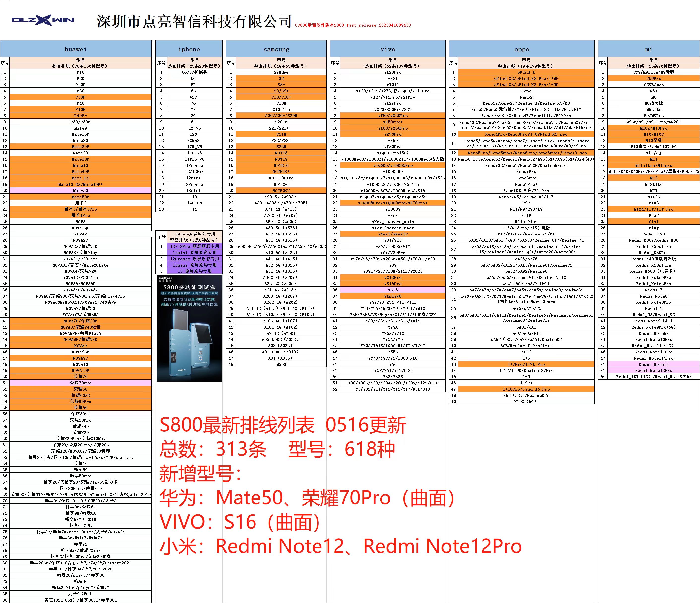Select the orange vX70Pro cell
Viewport: 700px width, 603px height.
click(x=393, y=134)
